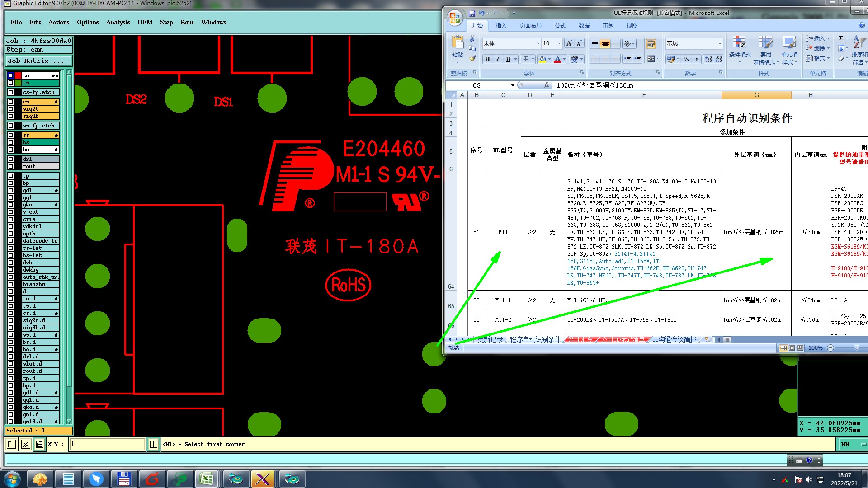Screen dimensions: 868x488
Task: Click the Wrap Text icon
Action: (651, 44)
